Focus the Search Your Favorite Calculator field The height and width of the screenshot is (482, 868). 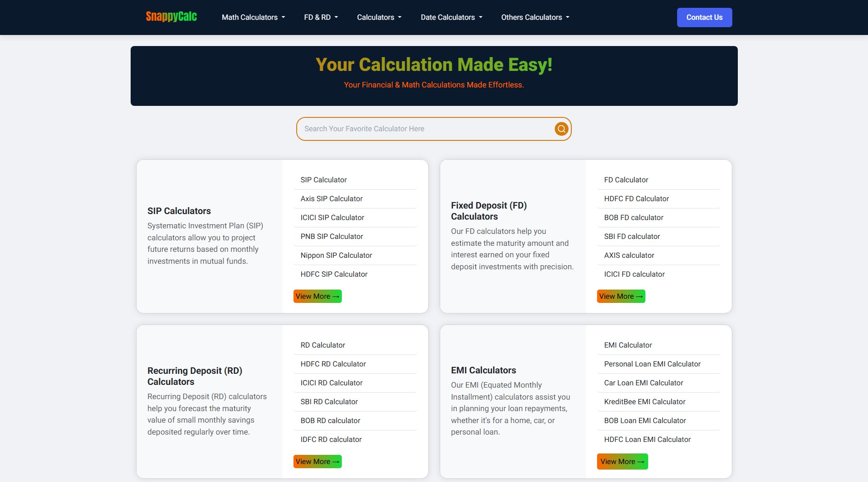click(x=425, y=129)
